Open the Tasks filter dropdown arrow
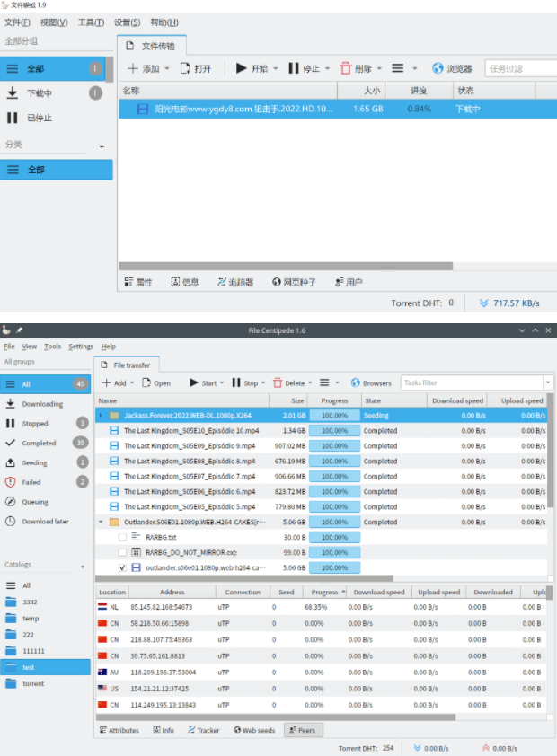The height and width of the screenshot is (756, 557). [547, 383]
